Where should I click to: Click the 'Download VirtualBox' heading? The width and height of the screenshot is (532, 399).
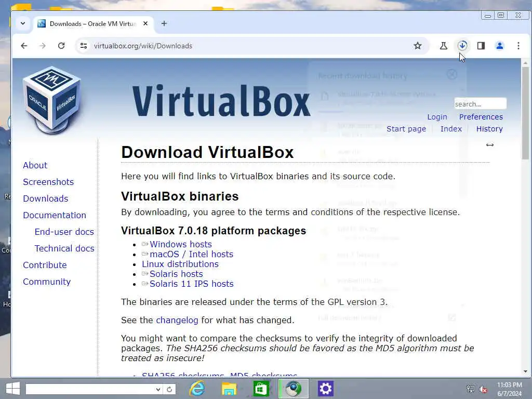click(x=207, y=152)
